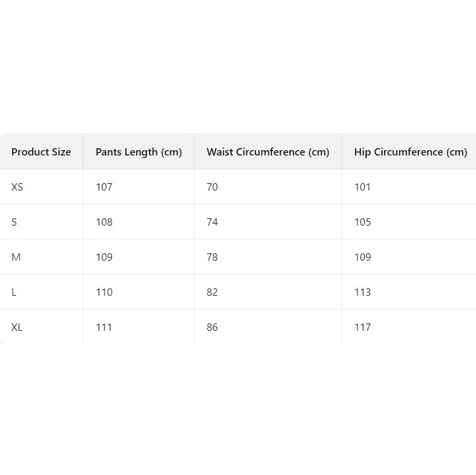Click hip circumference value 113

[x=362, y=292]
